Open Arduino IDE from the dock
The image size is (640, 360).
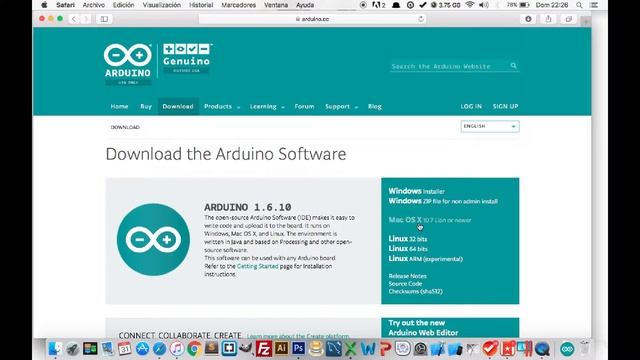[x=567, y=349]
